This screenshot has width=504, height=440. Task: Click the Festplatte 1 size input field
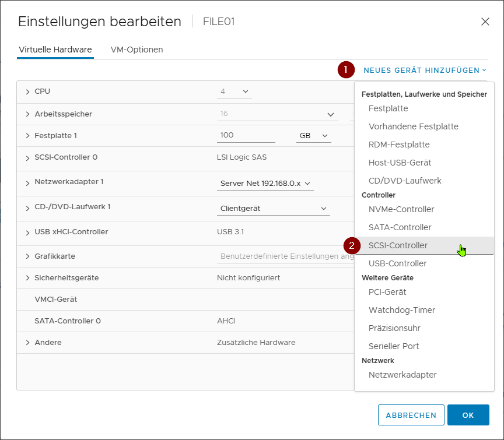pyautogui.click(x=246, y=135)
